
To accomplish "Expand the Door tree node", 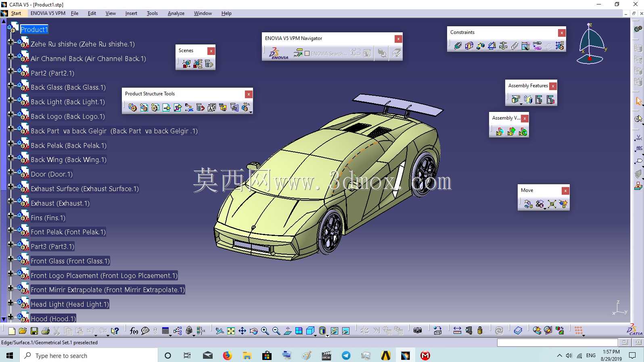I will pyautogui.click(x=10, y=172).
